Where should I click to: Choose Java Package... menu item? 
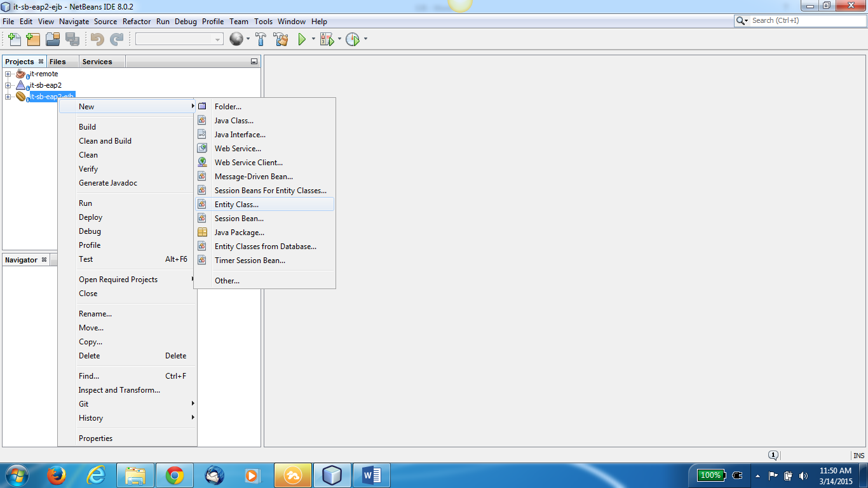pyautogui.click(x=264, y=233)
